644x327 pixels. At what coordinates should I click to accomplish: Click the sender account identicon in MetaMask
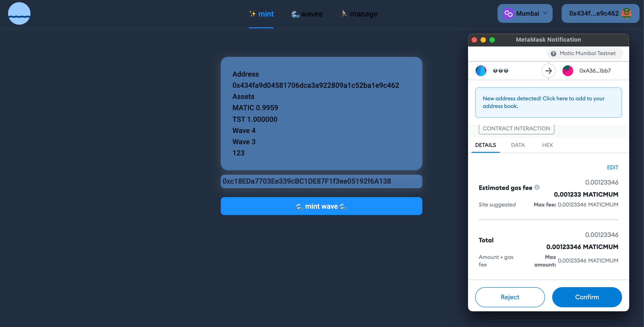(481, 71)
